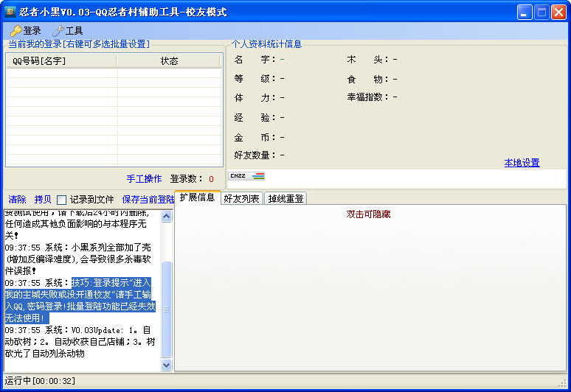Click the 等级 statistic label
Screen dimensions: 571x392
pyautogui.click(x=255, y=79)
